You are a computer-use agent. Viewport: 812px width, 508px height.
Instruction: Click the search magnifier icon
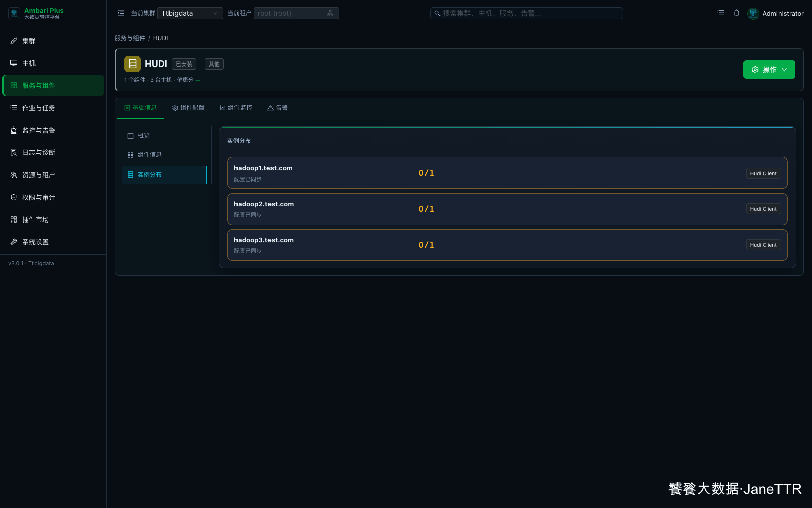pos(437,13)
